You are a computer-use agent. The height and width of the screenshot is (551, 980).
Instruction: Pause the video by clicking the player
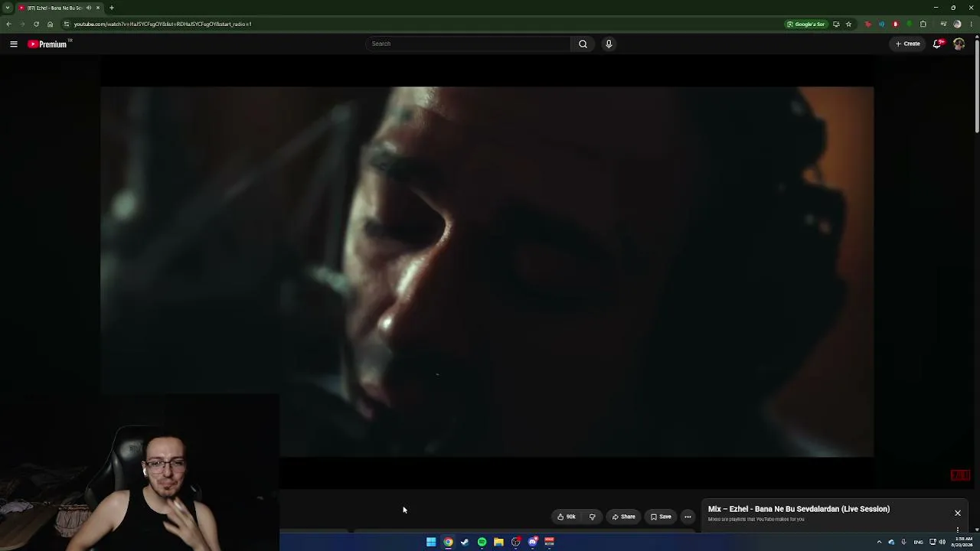pos(487,272)
